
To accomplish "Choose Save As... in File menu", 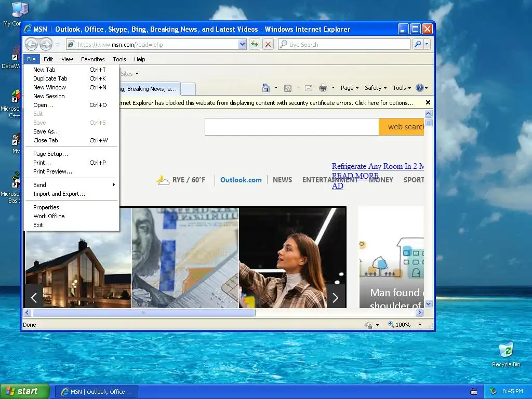I will [x=71, y=131].
